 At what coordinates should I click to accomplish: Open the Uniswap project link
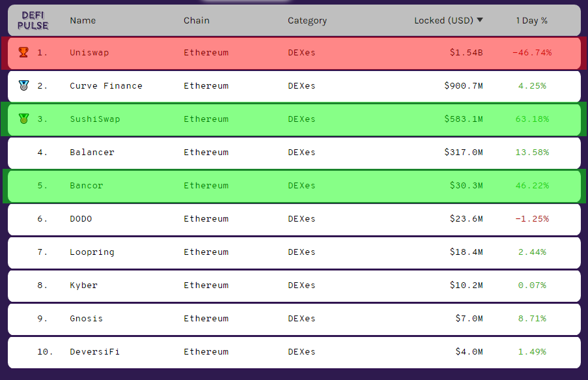(89, 52)
